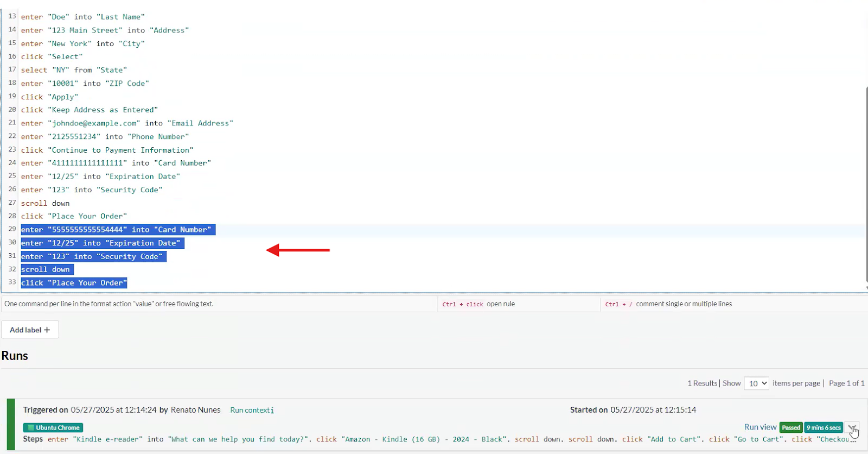Click the editor vertical scrollbar
The height and width of the screenshot is (454, 868).
coord(866,185)
